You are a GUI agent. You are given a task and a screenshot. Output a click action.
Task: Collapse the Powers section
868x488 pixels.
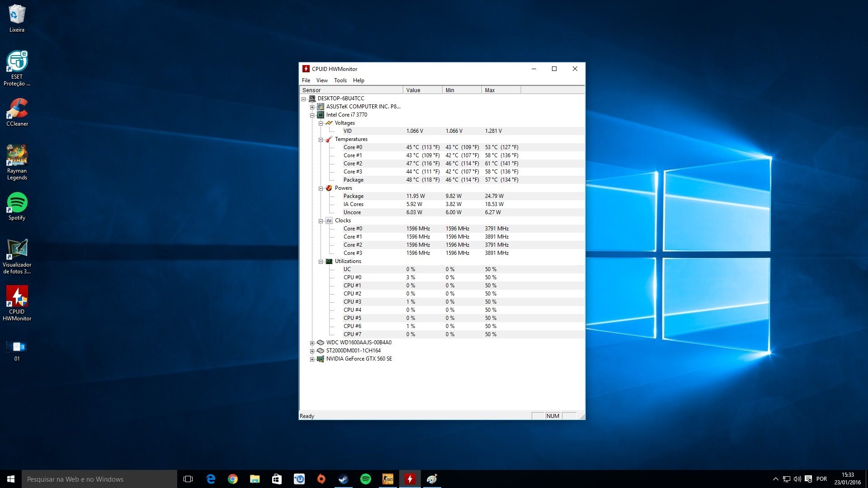coord(321,188)
